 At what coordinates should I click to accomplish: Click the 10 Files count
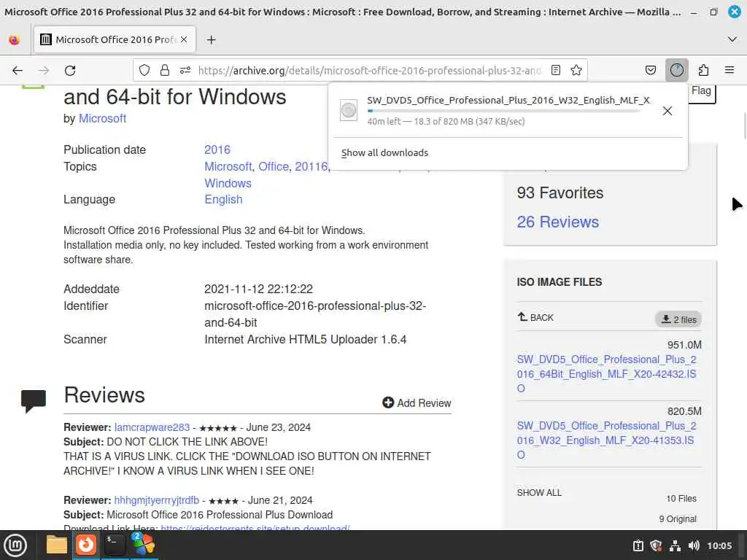click(x=681, y=499)
